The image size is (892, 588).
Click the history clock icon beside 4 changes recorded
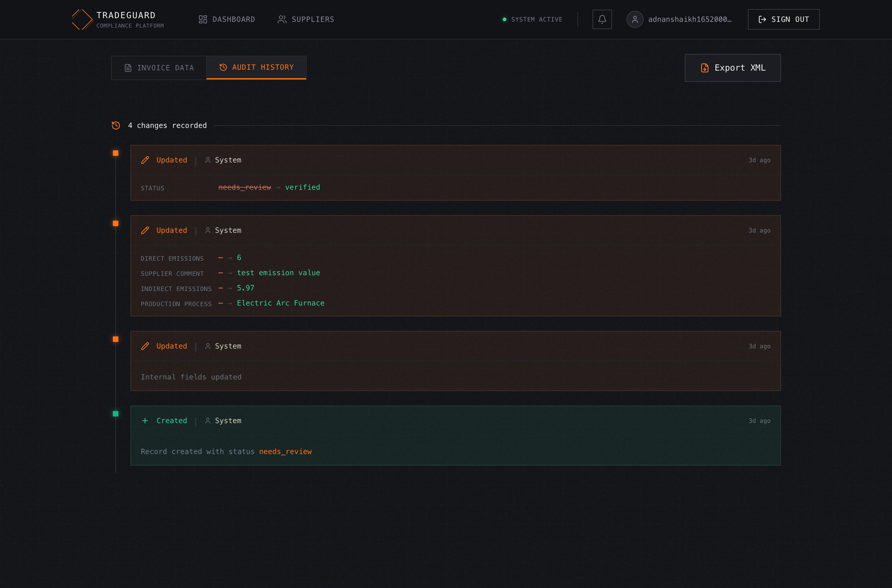116,125
